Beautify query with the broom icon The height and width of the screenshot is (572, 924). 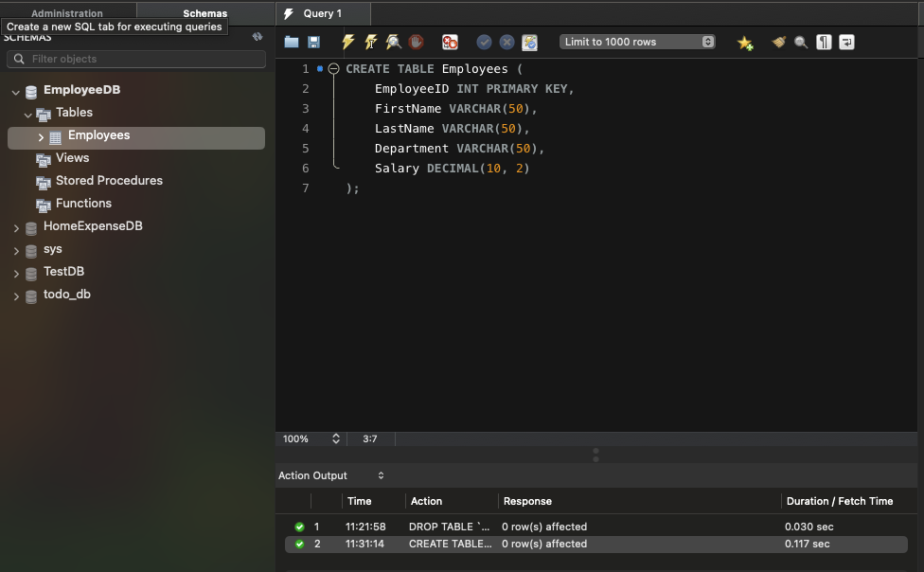(778, 43)
